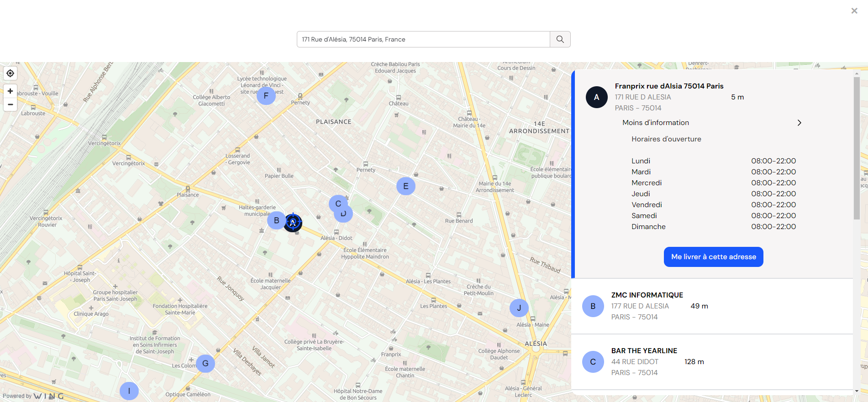Screen dimensions: 868x402
Task: Click the Powered by Wing link
Action: tap(33, 396)
